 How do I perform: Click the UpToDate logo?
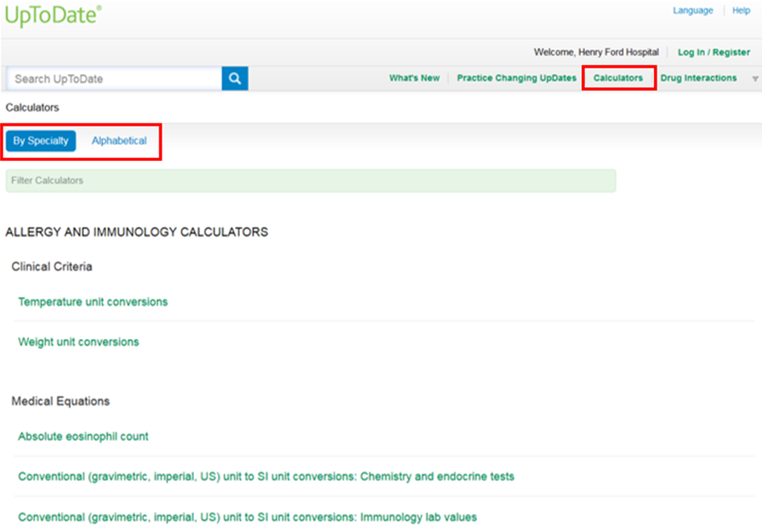53,16
